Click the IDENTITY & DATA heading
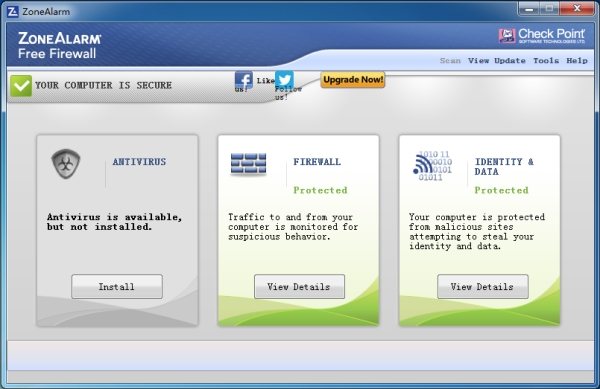 pos(504,167)
